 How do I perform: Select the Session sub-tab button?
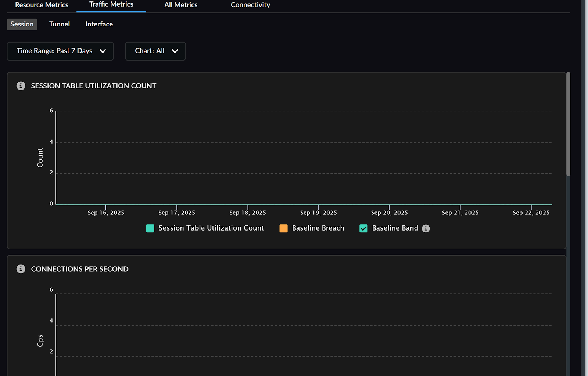pos(22,24)
